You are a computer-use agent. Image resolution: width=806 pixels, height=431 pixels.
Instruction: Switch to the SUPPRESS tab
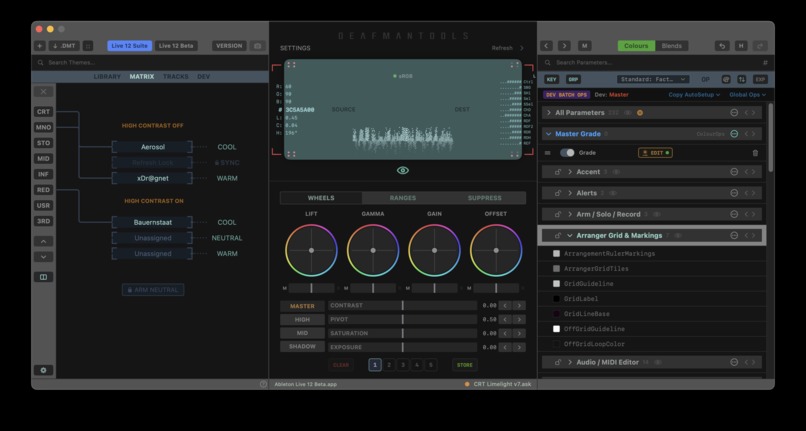(484, 198)
